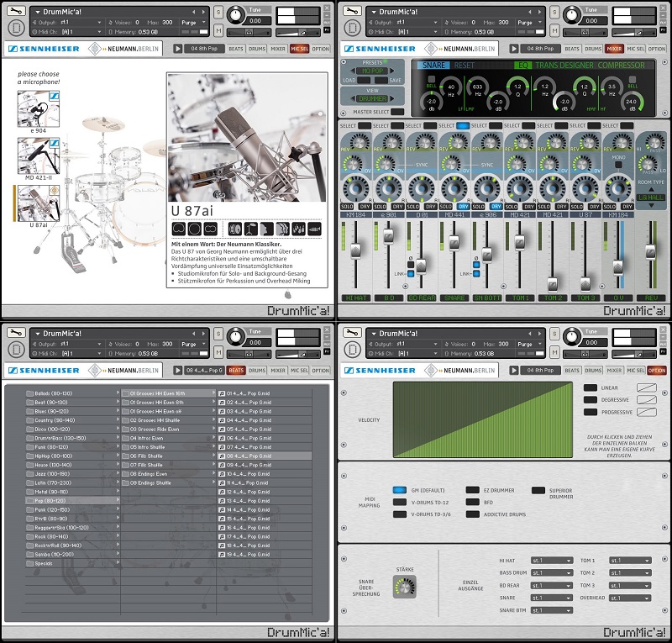Click the fader handle on the TOM 2 channel
The image size is (672, 643).
pyautogui.click(x=553, y=284)
